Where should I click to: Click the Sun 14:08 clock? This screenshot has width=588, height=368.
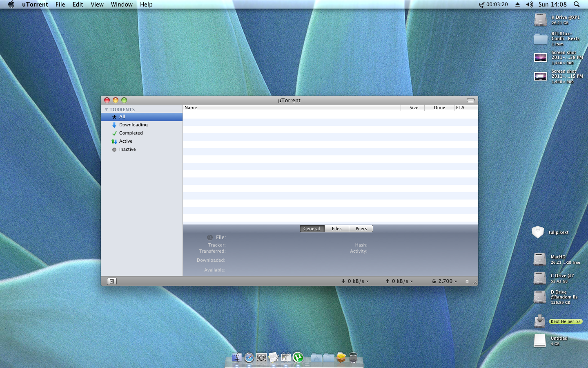(x=552, y=4)
